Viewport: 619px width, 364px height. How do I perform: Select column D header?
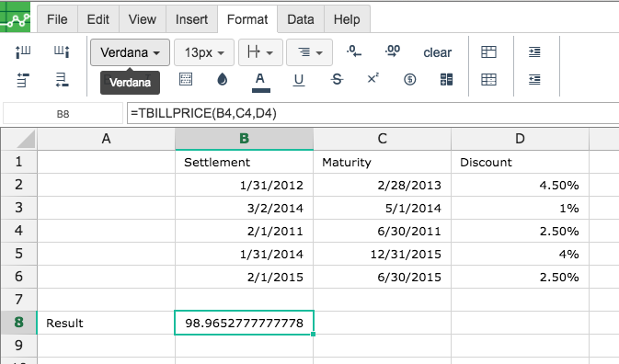click(x=520, y=139)
